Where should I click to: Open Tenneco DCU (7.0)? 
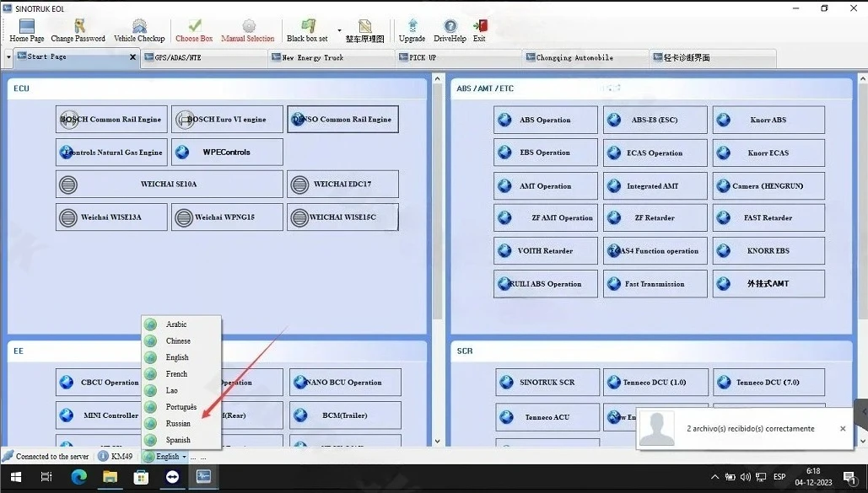pos(768,383)
